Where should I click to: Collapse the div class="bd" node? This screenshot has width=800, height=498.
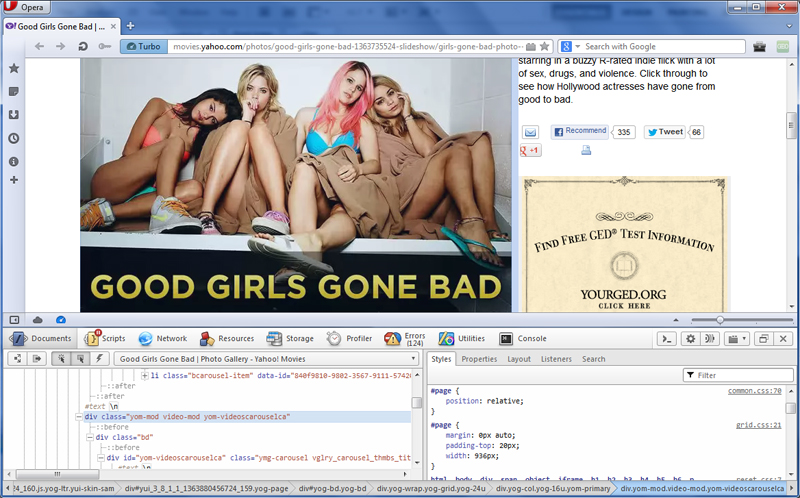(89, 437)
